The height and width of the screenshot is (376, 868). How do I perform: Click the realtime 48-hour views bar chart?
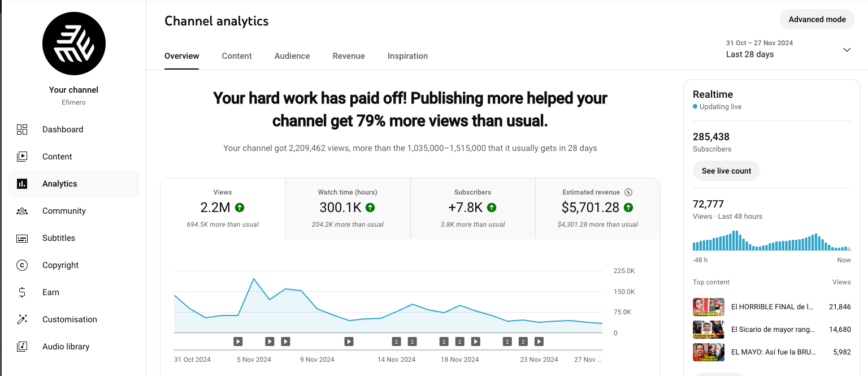[x=772, y=240]
